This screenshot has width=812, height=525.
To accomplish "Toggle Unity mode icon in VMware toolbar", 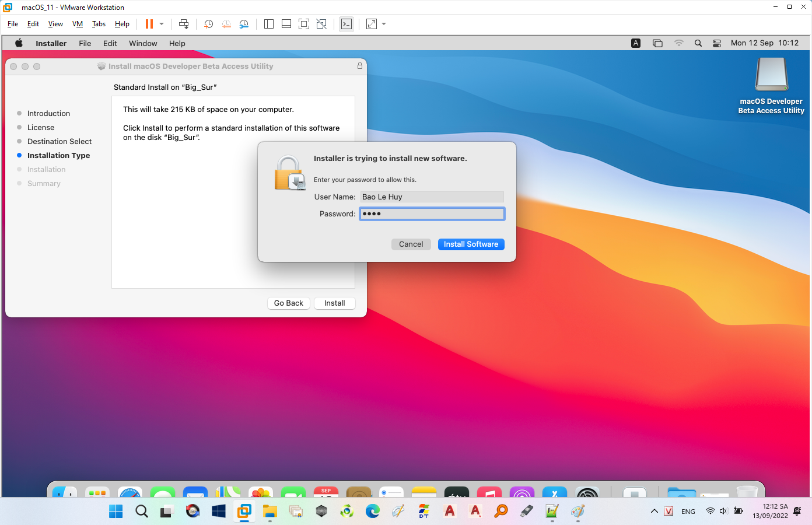I will [x=321, y=24].
